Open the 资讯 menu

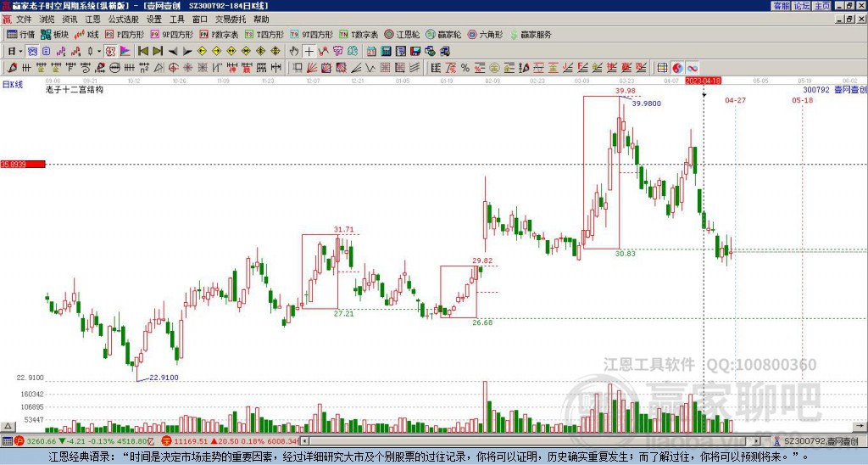click(70, 20)
